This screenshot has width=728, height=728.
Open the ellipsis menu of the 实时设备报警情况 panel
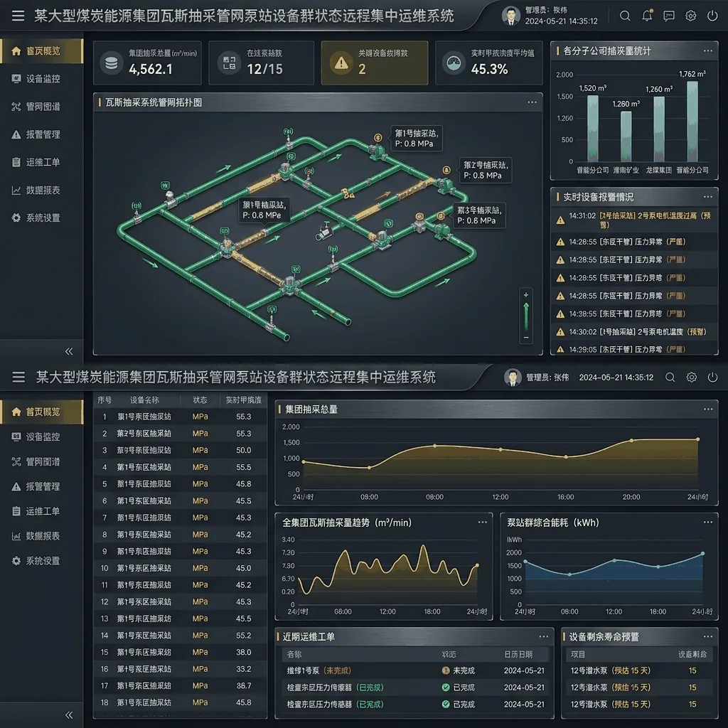[x=707, y=197]
